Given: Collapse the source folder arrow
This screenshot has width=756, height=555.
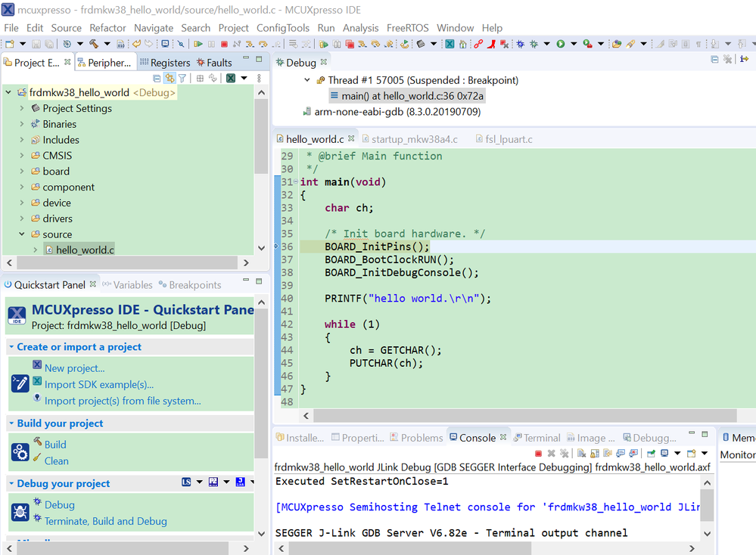Looking at the screenshot, I should 22,234.
